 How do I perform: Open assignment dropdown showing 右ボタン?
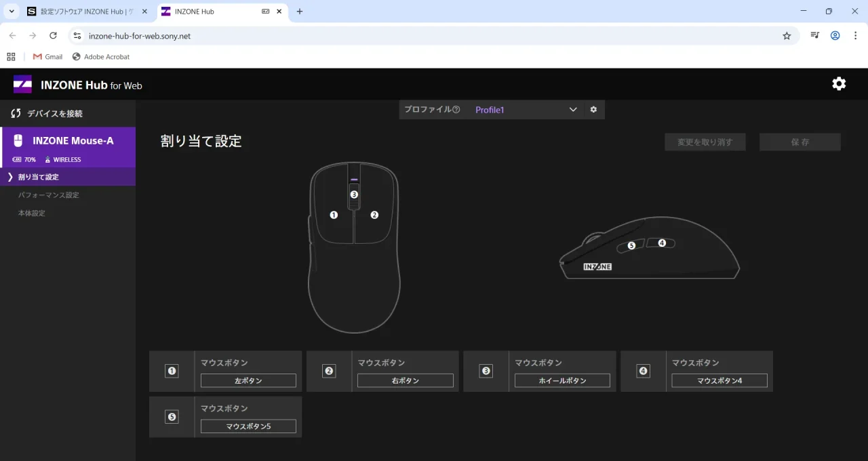coord(406,381)
